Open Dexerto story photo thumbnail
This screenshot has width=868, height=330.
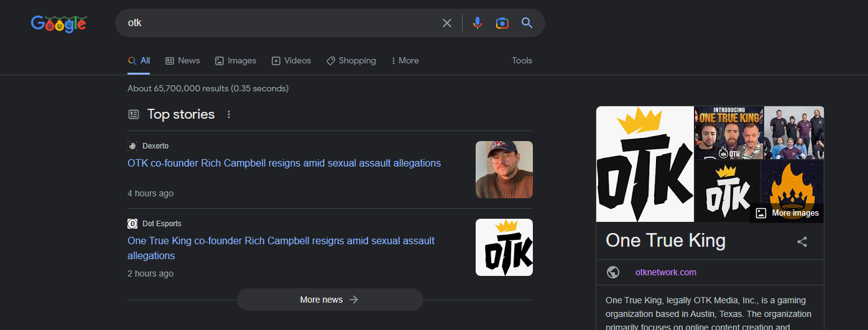[504, 170]
